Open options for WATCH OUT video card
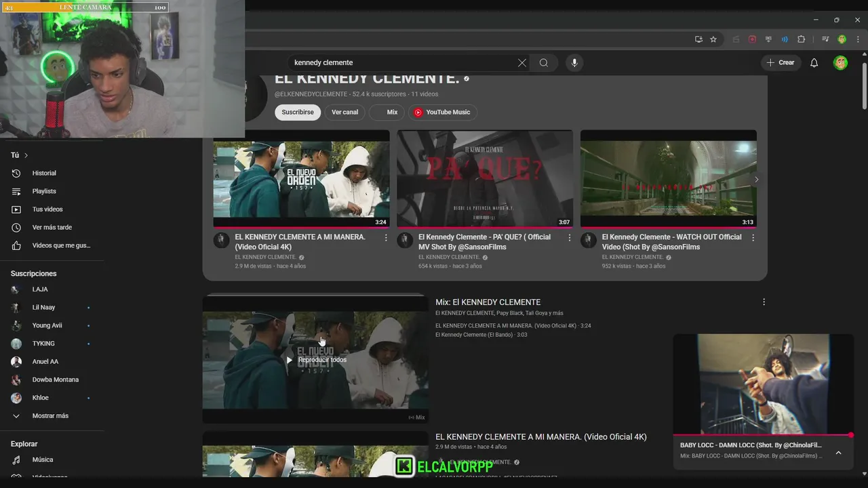Screen dimensions: 868x488 tap(753, 238)
